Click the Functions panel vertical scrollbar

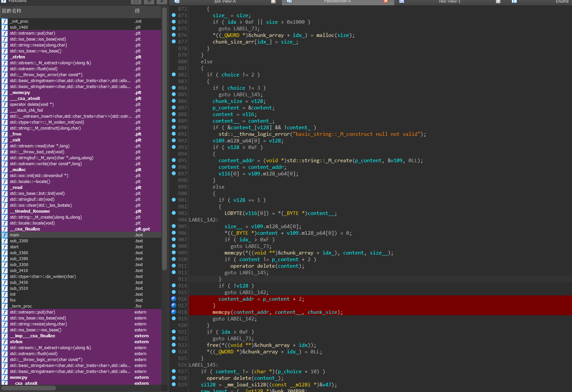pyautogui.click(x=165, y=138)
